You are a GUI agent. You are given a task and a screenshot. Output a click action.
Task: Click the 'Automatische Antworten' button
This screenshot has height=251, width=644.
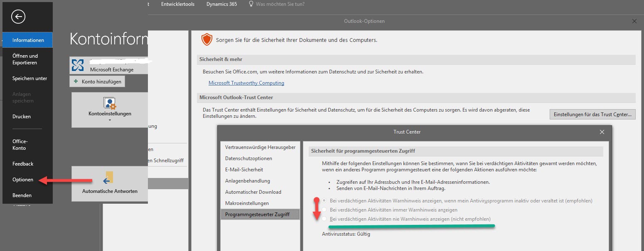click(110, 184)
